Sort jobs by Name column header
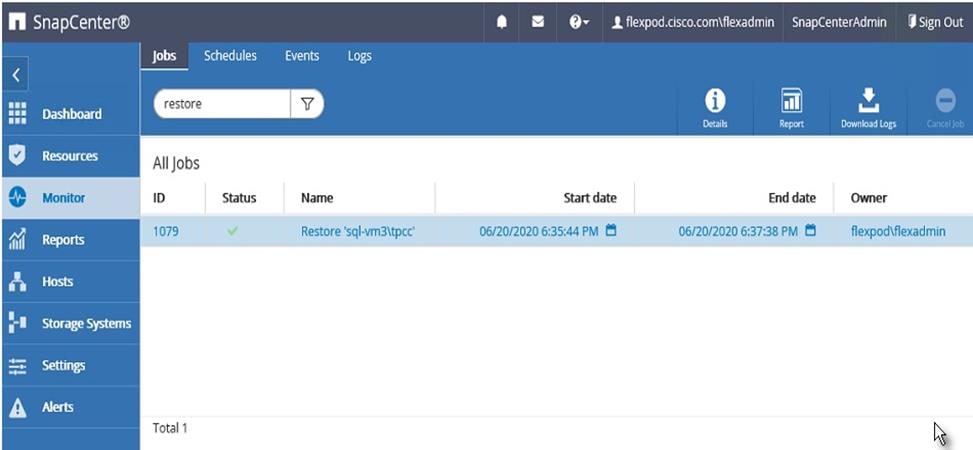 317,198
